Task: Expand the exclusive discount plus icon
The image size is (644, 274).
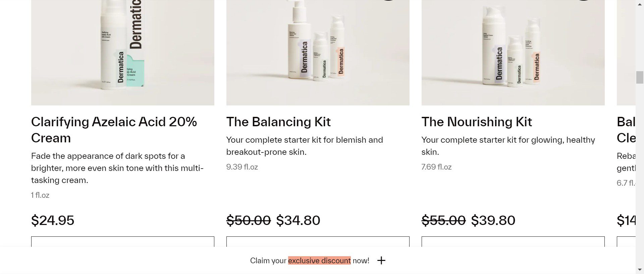Action: [x=381, y=261]
